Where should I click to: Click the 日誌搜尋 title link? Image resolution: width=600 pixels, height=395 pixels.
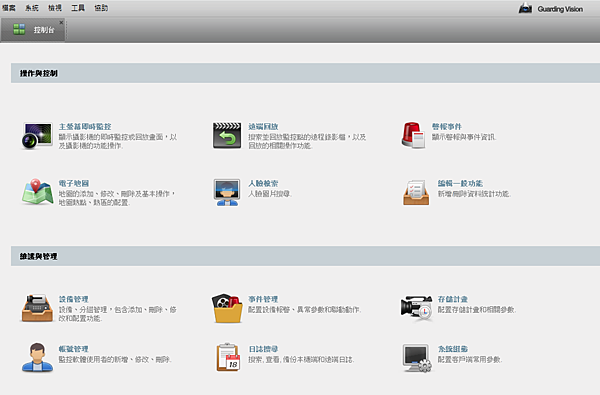tap(263, 349)
